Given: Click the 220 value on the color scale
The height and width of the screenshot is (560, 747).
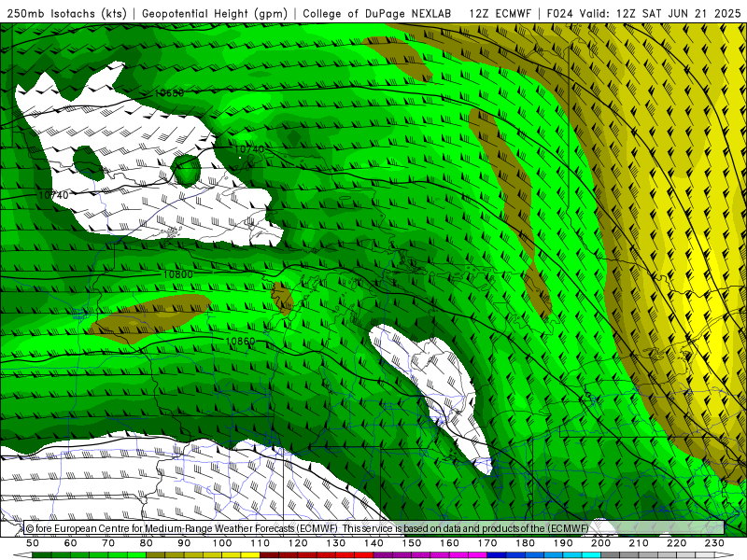Looking at the screenshot, I should click(x=676, y=543).
